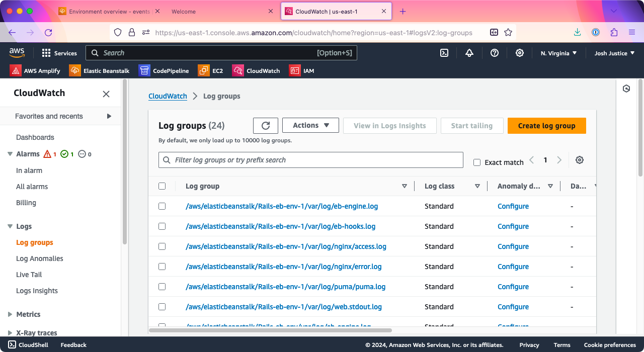Open Live Tail in sidebar
The image size is (644, 352).
point(29,275)
